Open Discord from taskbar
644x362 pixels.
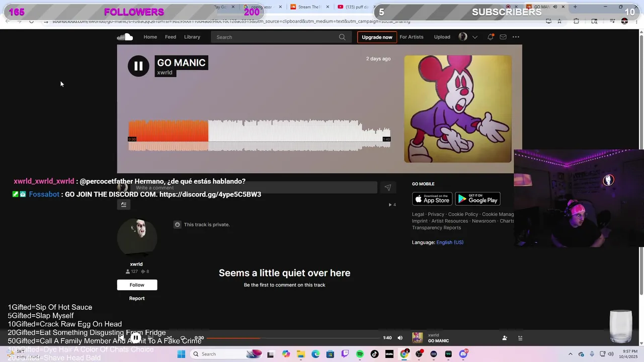coord(463,354)
